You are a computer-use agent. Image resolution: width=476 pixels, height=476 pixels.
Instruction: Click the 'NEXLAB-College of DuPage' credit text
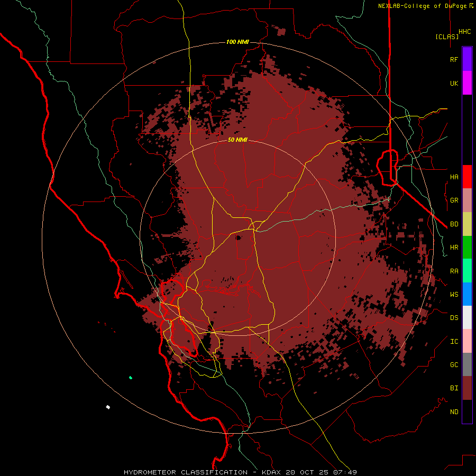tap(423, 6)
